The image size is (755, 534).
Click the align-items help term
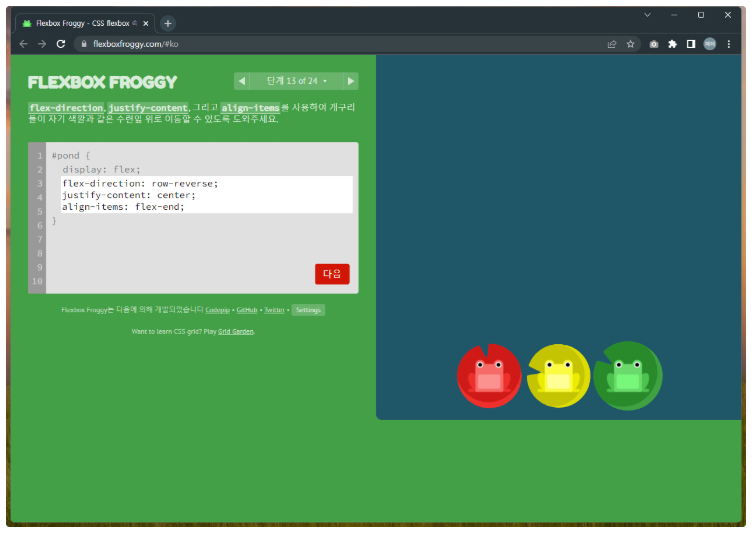coord(250,108)
